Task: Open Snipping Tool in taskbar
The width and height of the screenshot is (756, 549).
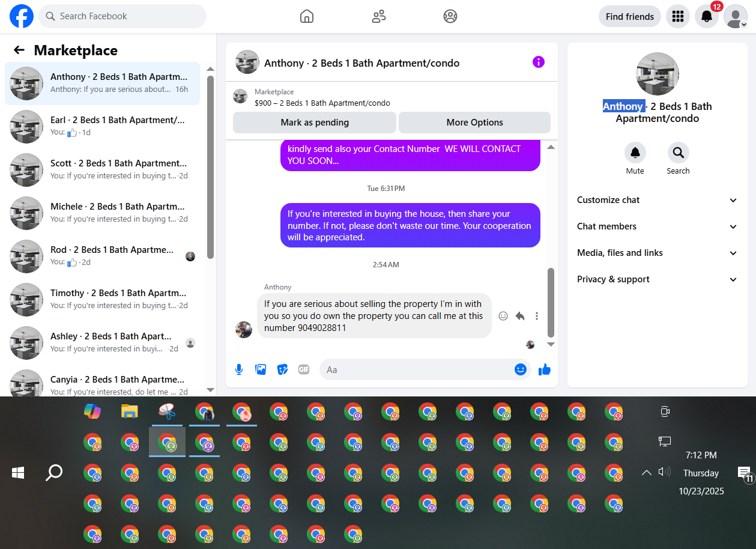Action: (167, 411)
